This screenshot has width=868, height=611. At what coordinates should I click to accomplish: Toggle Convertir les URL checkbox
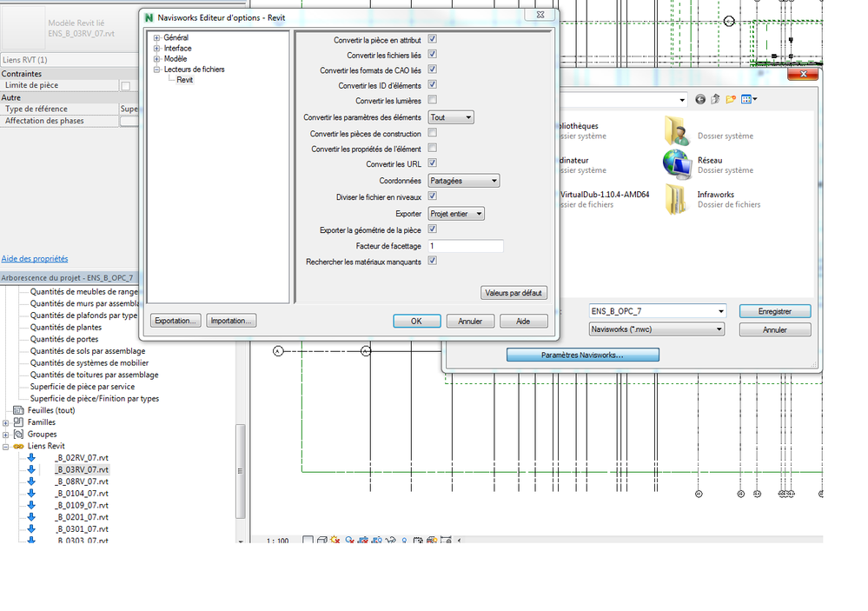pyautogui.click(x=433, y=163)
